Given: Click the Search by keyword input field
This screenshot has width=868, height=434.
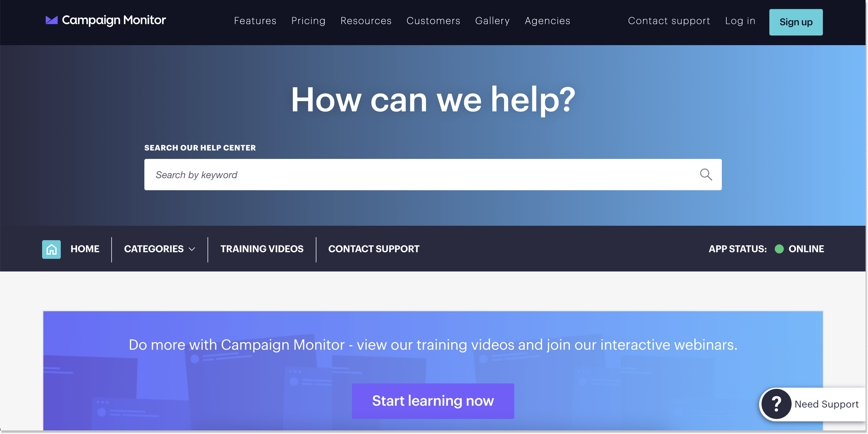Looking at the screenshot, I should (x=432, y=175).
